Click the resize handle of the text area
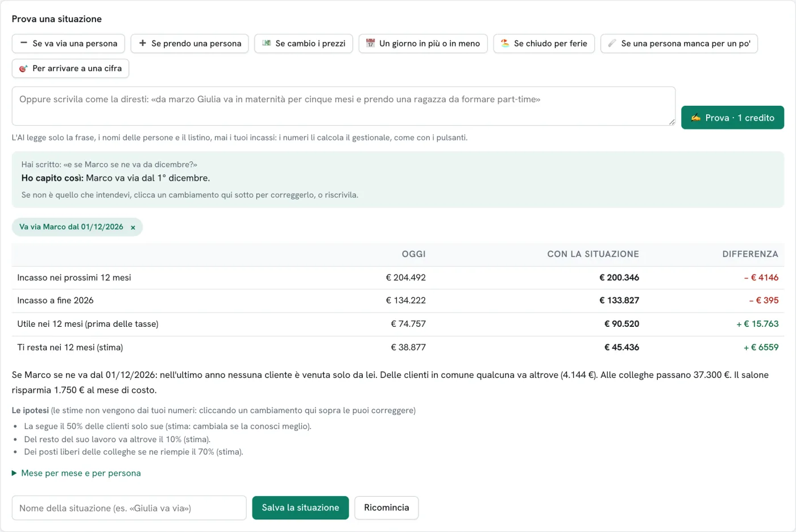Image resolution: width=796 pixels, height=532 pixels. coord(671,122)
